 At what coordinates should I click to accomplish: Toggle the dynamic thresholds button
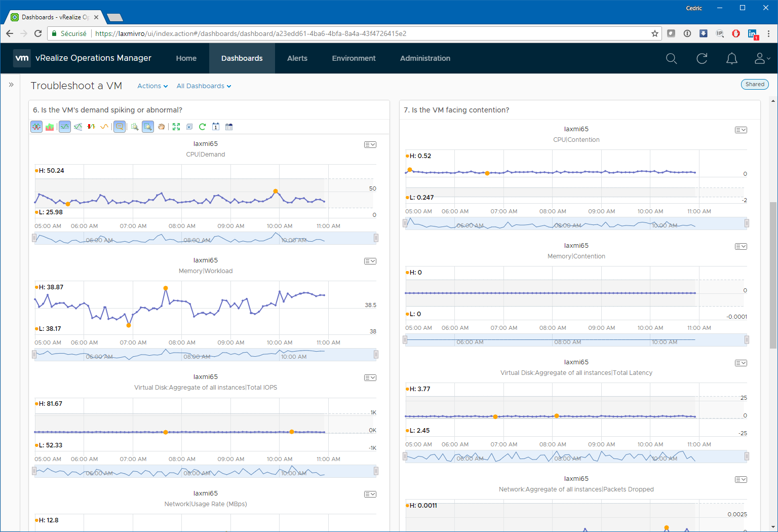(x=65, y=127)
